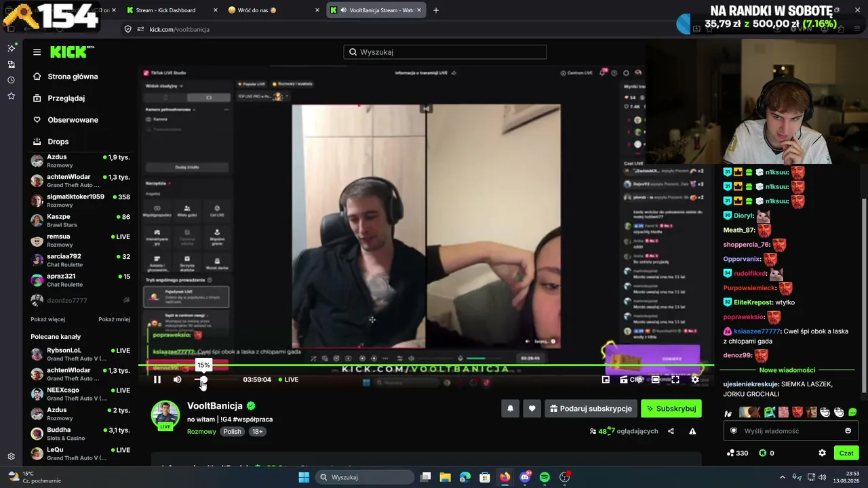This screenshot has width=868, height=488.
Task: Open LeQu recommended channel
Action: tap(80, 453)
